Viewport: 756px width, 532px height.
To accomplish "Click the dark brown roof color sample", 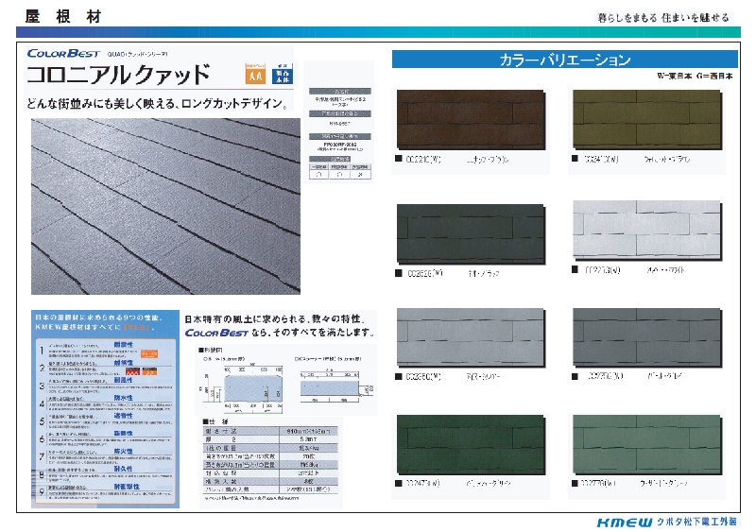I will pyautogui.click(x=471, y=119).
